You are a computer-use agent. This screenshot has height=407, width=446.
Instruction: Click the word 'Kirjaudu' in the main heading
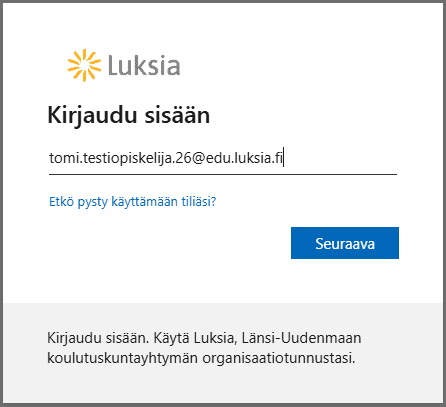click(x=92, y=116)
